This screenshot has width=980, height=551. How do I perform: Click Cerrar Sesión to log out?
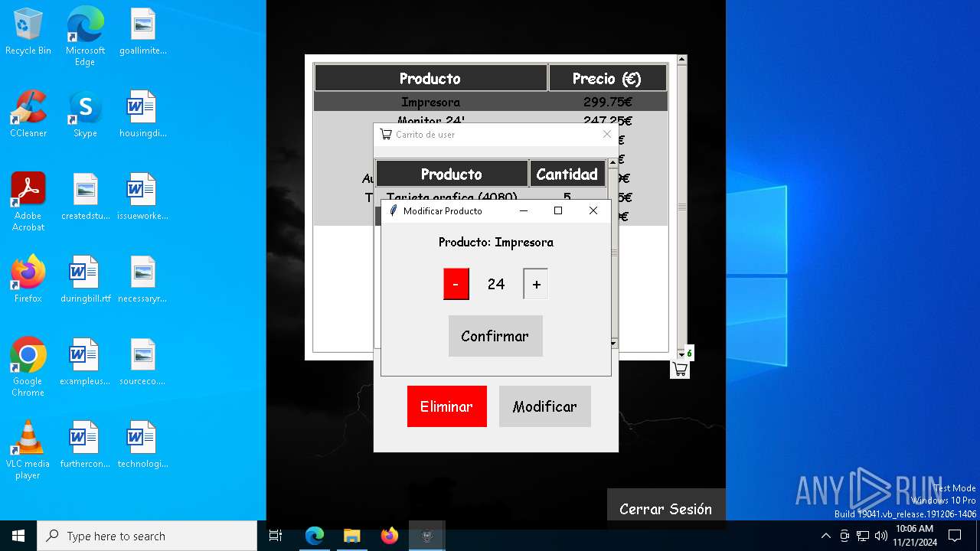click(665, 509)
